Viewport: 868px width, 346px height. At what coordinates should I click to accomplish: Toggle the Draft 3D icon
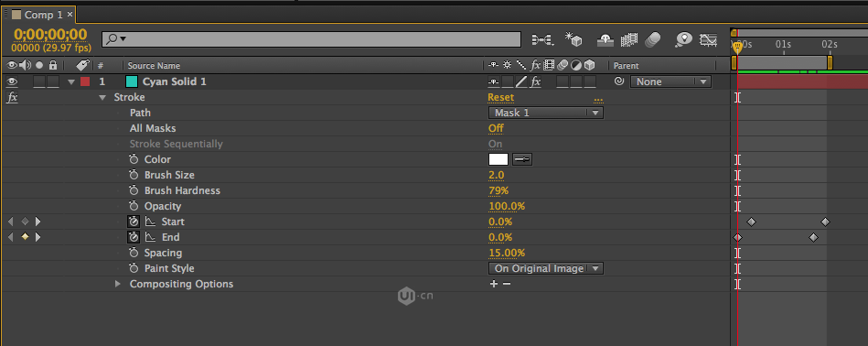(573, 38)
